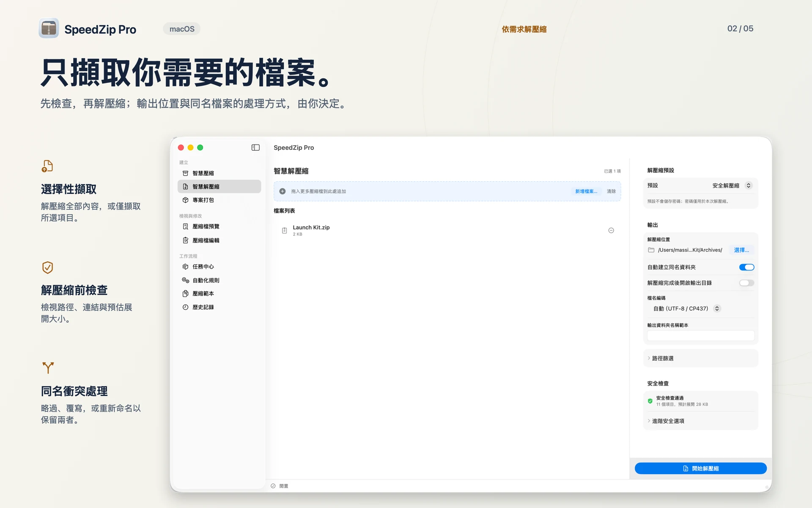812x508 pixels.
Task: Click the 智慧壓縮 archive box icon
Action: (185, 173)
